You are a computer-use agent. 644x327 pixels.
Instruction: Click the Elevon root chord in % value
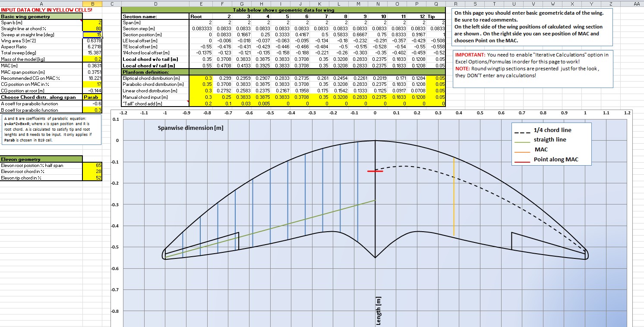tap(92, 172)
